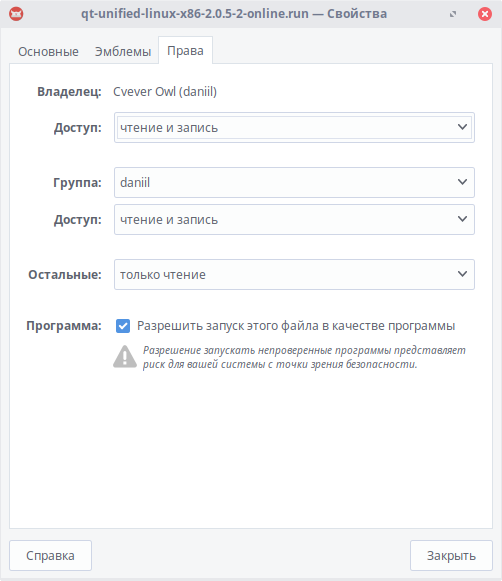
Task: Click the Справка button
Action: (50, 555)
